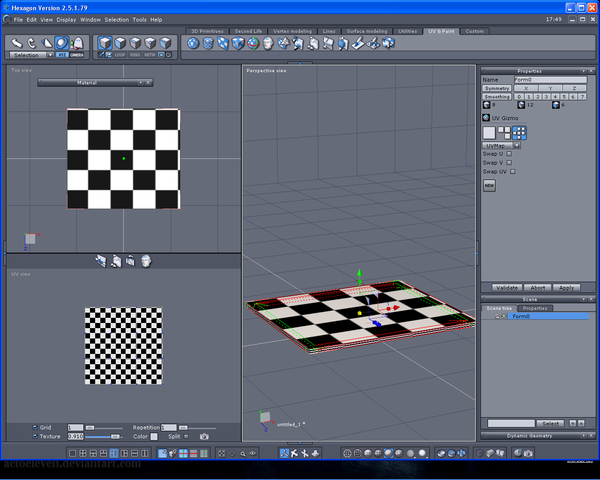Click the checkered plane UV mapping icon
This screenshot has width=600, height=480.
tap(223, 43)
